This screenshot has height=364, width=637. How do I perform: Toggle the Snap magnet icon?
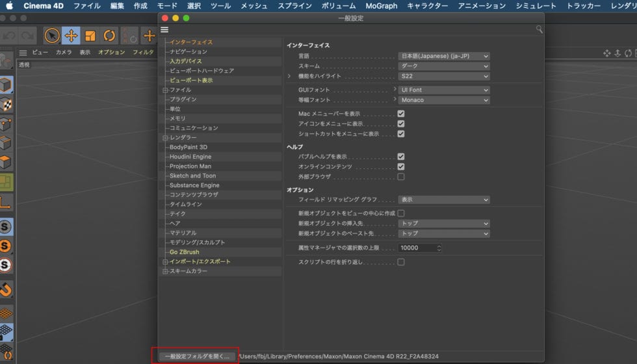point(6,289)
